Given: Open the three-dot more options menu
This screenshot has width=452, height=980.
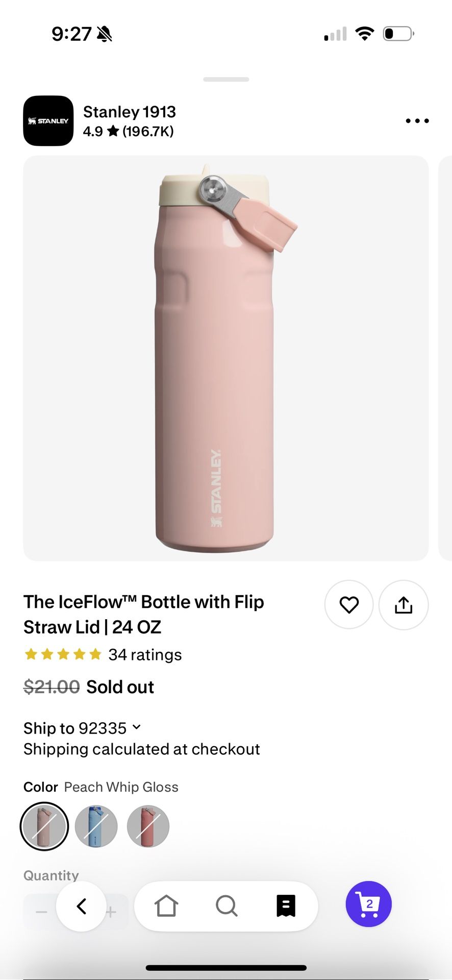Looking at the screenshot, I should click(x=417, y=121).
